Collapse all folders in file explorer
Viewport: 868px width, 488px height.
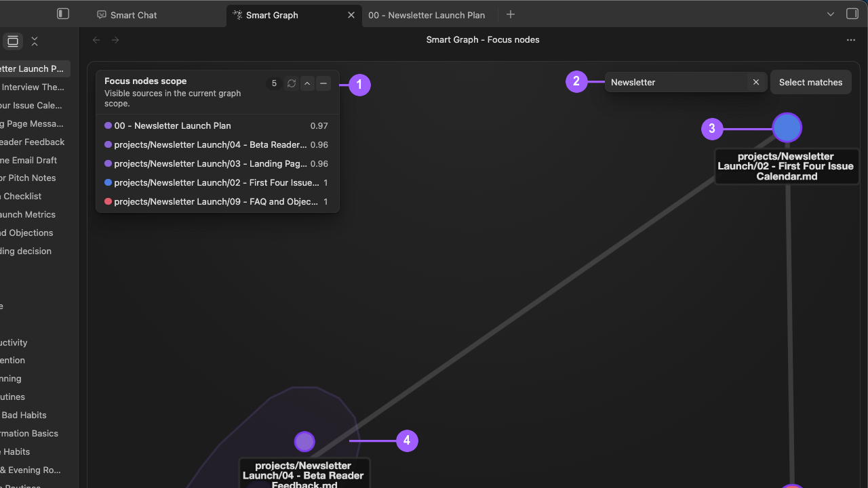[35, 41]
